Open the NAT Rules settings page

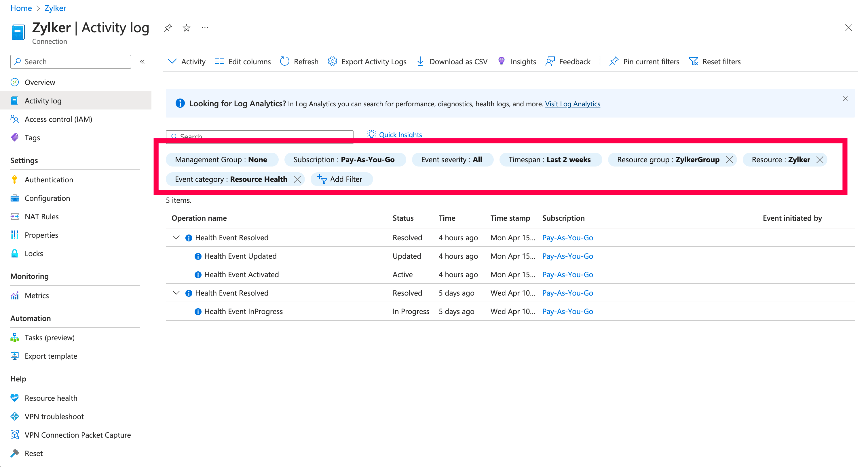coord(41,216)
